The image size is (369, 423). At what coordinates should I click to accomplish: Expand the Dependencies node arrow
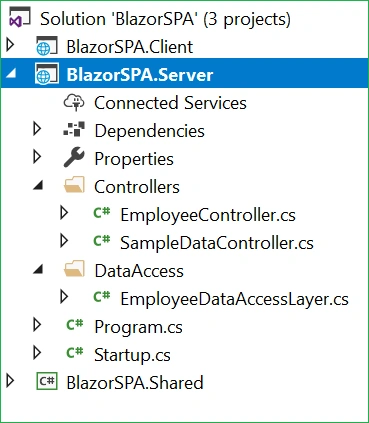tap(37, 129)
